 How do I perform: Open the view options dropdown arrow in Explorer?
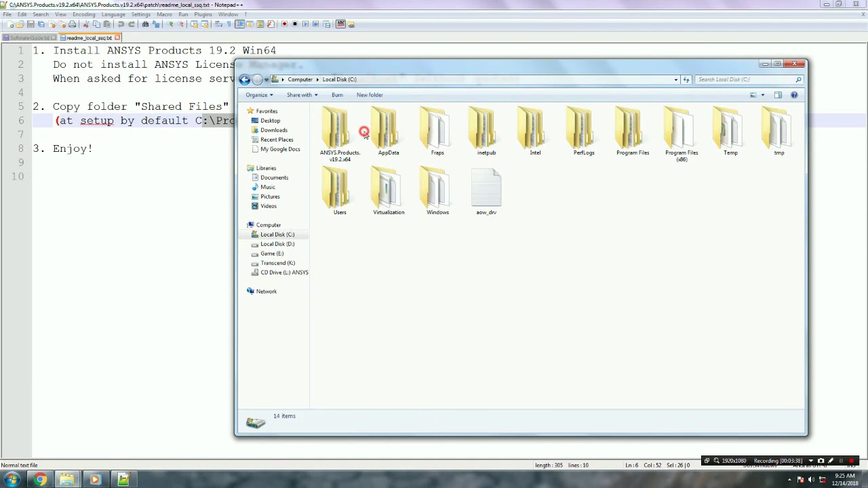(762, 95)
